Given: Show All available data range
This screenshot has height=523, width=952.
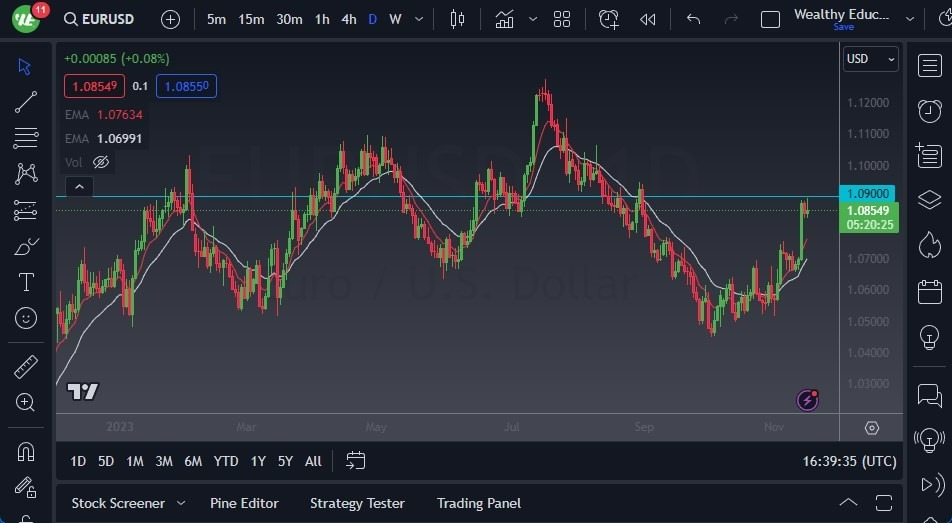Looking at the screenshot, I should coord(313,461).
